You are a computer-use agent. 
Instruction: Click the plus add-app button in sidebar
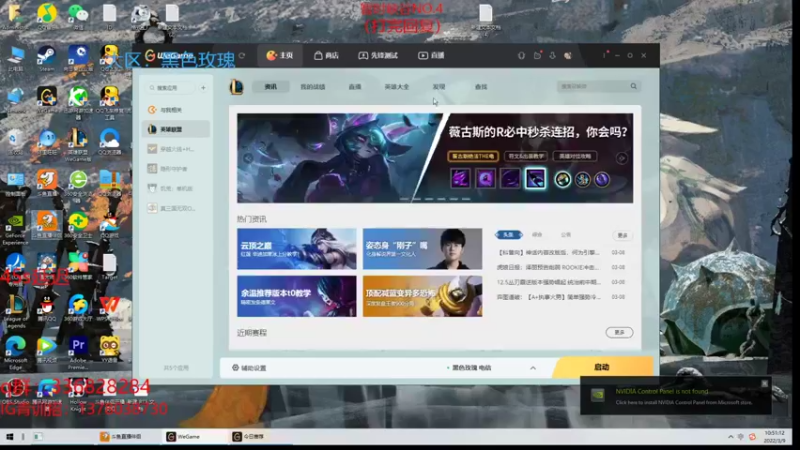point(203,88)
